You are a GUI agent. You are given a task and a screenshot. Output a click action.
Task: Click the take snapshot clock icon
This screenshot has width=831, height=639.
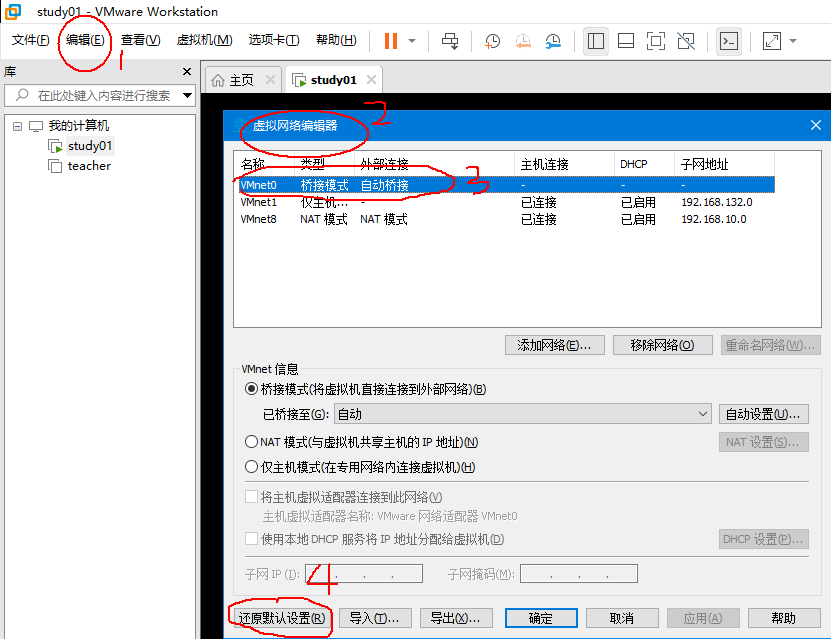492,41
